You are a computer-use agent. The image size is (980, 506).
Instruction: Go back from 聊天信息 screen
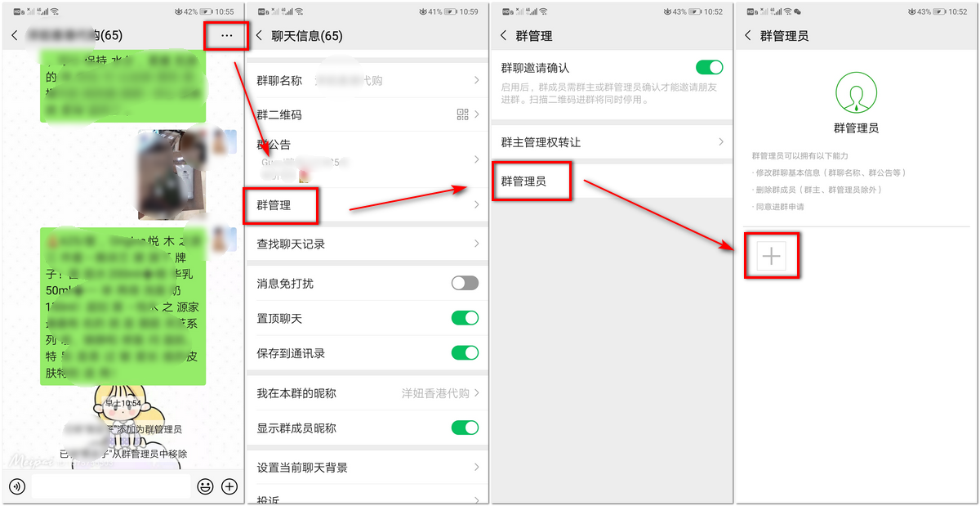(x=260, y=36)
